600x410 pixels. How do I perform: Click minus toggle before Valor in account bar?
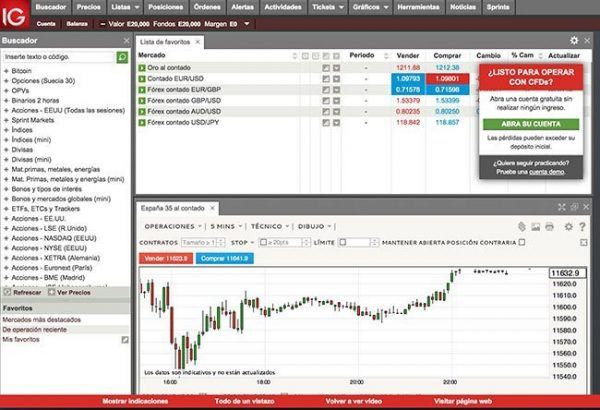pos(102,24)
